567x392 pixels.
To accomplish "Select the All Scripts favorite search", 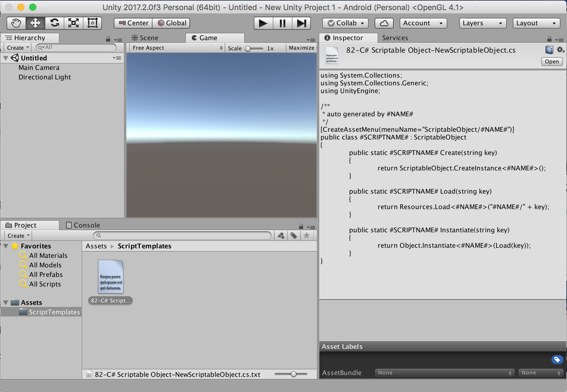I will pyautogui.click(x=45, y=284).
